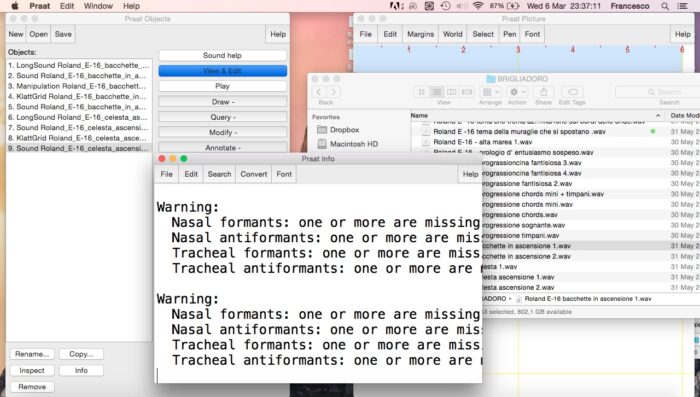The image size is (700, 397).
Task: Switch Finder to icon view
Action: pyautogui.click(x=421, y=92)
